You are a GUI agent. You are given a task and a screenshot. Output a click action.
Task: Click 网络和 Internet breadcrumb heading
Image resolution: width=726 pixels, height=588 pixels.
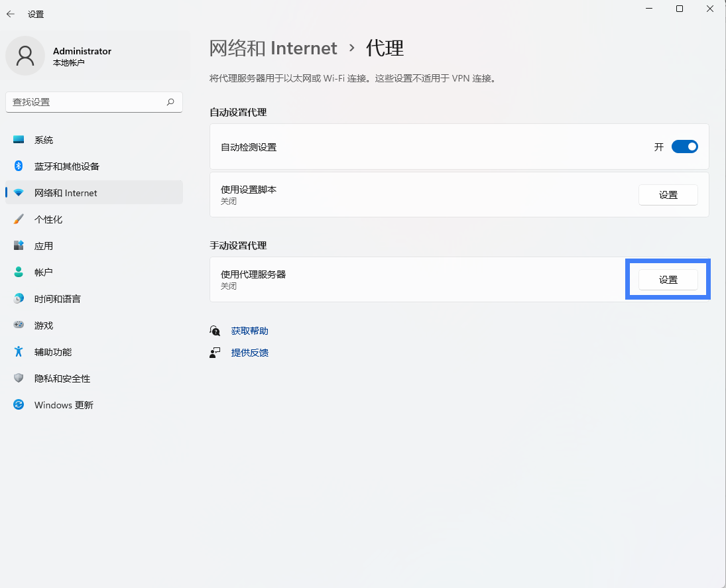[273, 48]
